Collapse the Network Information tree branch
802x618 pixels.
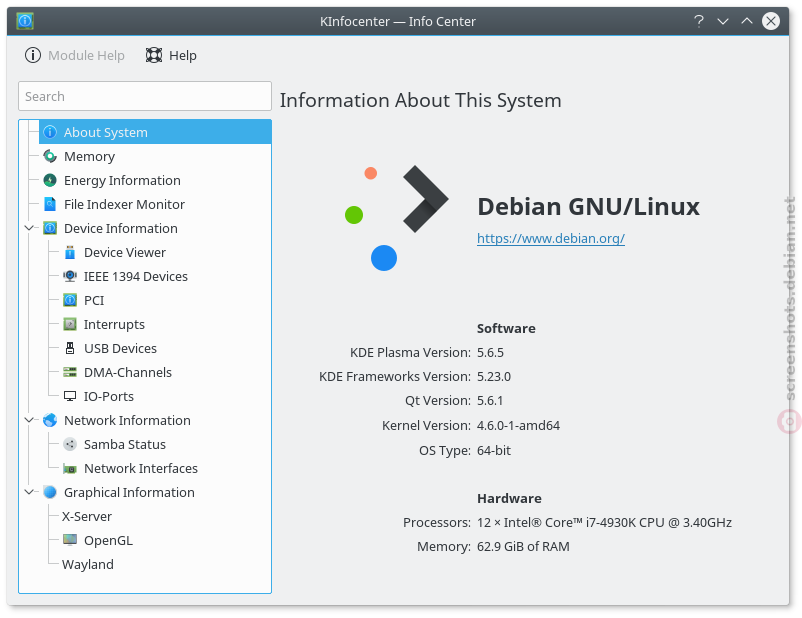click(x=30, y=421)
